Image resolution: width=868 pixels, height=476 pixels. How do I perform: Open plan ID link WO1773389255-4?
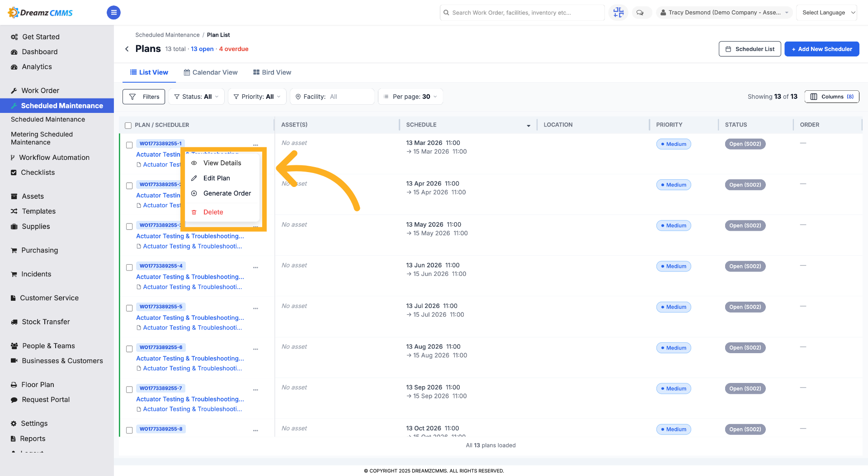(x=161, y=266)
